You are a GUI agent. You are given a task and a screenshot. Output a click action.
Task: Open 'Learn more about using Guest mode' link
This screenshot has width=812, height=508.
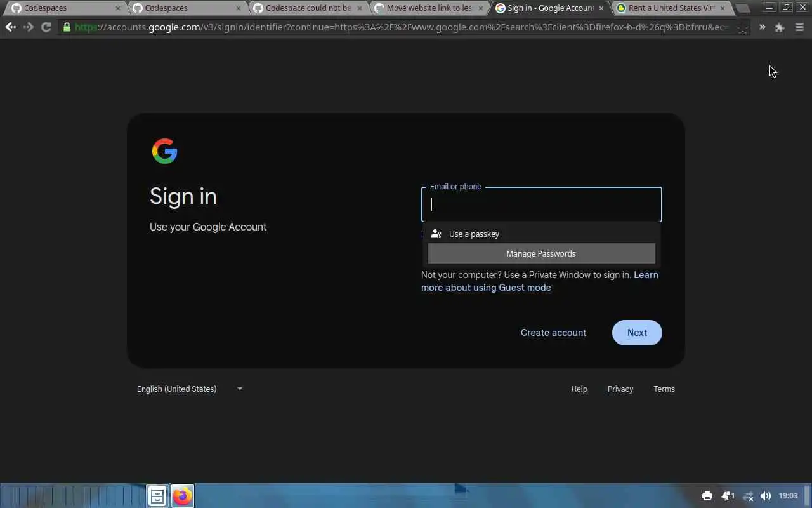pyautogui.click(x=540, y=281)
